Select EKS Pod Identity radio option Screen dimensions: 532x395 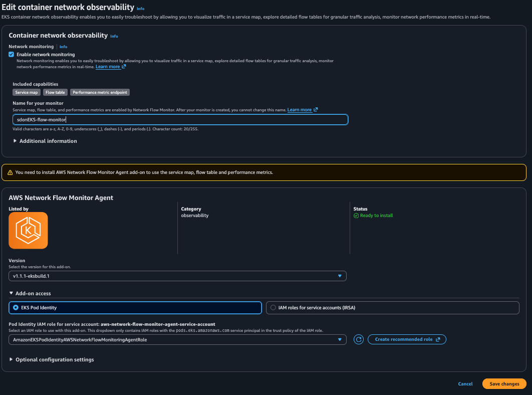click(x=135, y=308)
